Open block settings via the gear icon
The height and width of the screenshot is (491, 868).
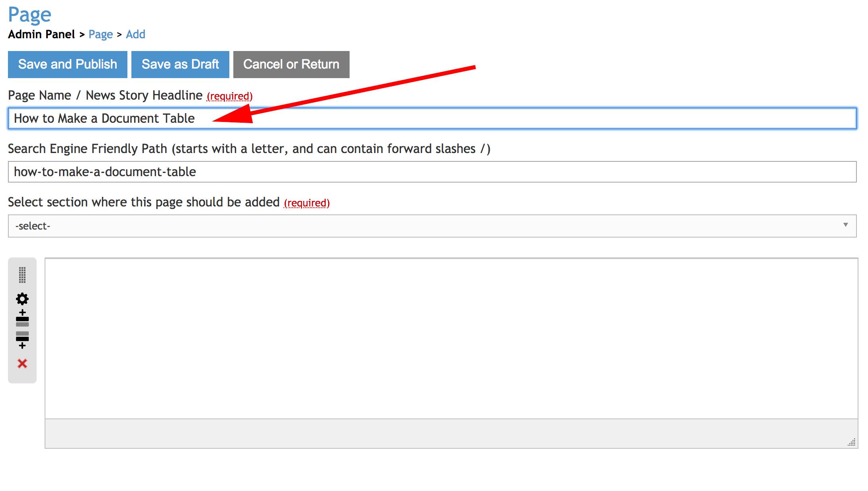[x=22, y=299]
